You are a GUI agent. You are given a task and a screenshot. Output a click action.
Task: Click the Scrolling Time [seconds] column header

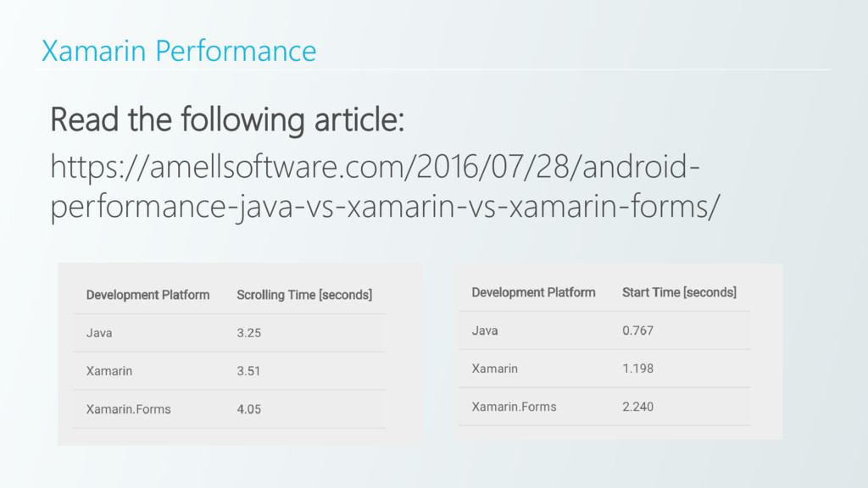coord(304,295)
